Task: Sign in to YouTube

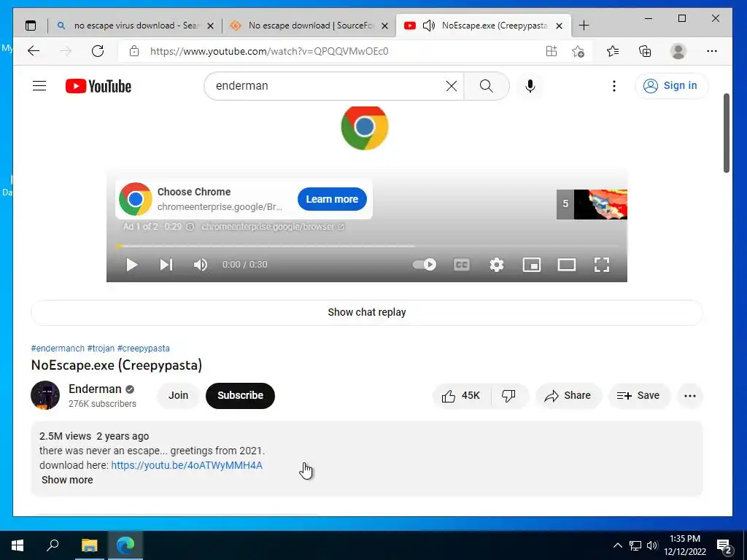Action: (x=671, y=86)
